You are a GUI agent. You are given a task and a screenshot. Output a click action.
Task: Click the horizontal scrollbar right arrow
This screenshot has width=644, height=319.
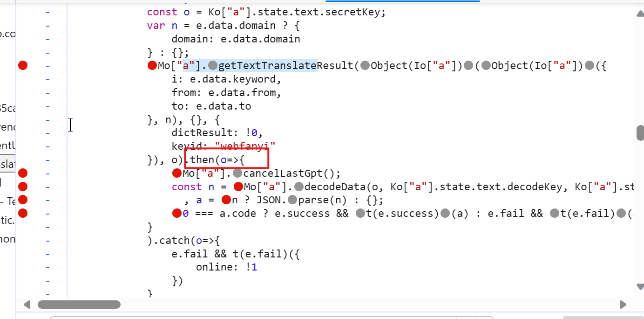coord(623,305)
